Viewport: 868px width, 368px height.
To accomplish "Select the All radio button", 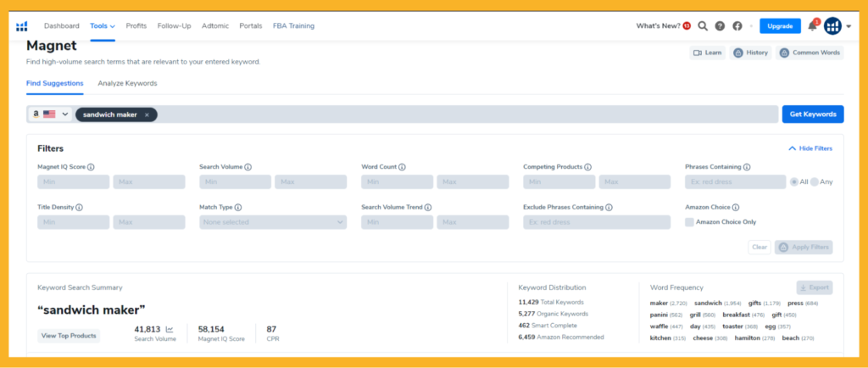I will pos(793,181).
